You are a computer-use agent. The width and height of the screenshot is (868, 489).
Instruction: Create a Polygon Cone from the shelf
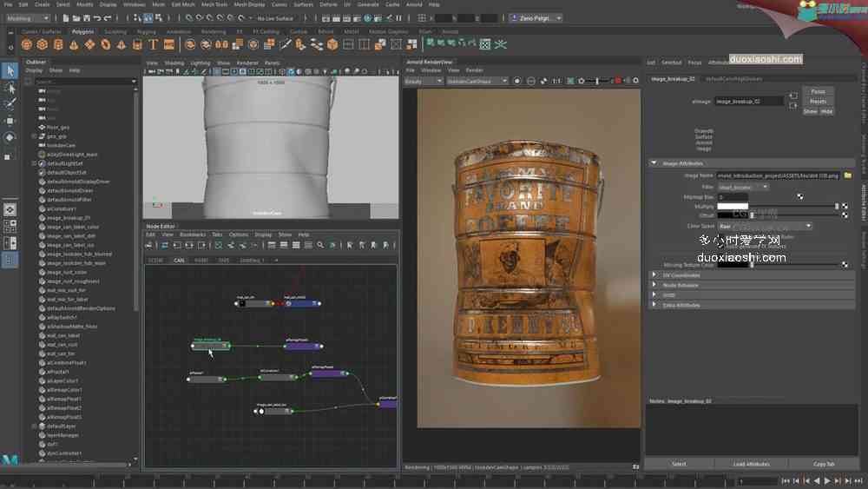click(74, 44)
